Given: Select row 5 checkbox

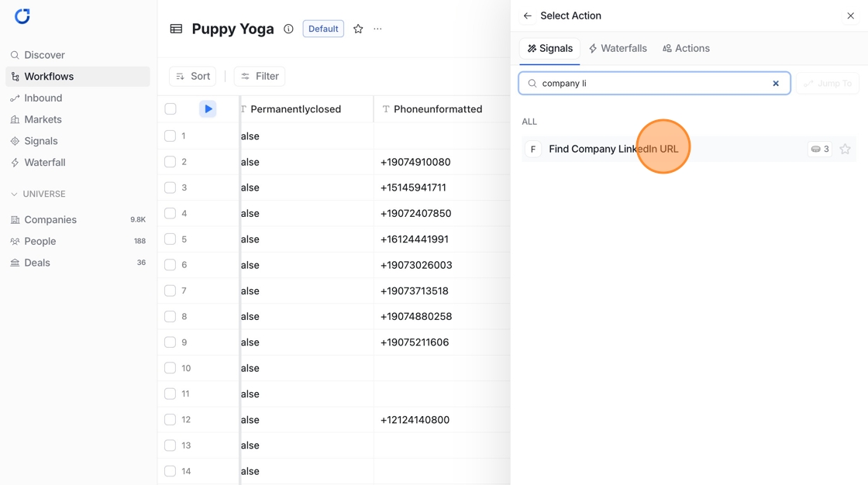Looking at the screenshot, I should coord(170,239).
